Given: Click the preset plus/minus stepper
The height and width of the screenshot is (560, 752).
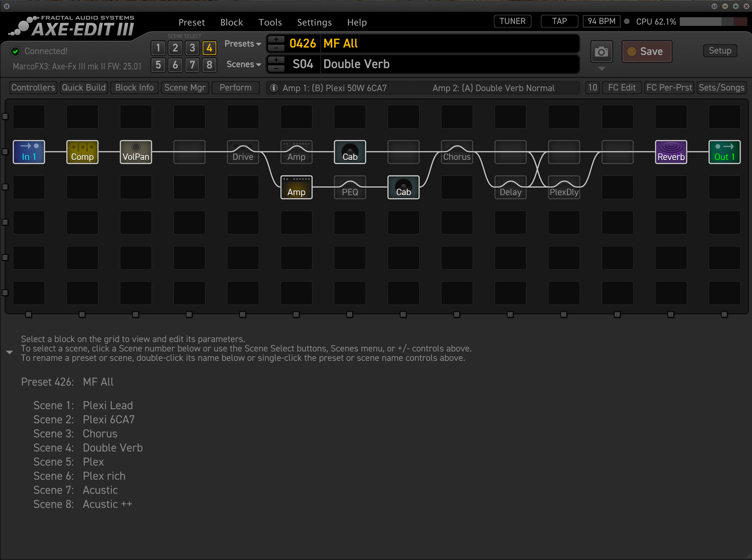Looking at the screenshot, I should coord(276,44).
